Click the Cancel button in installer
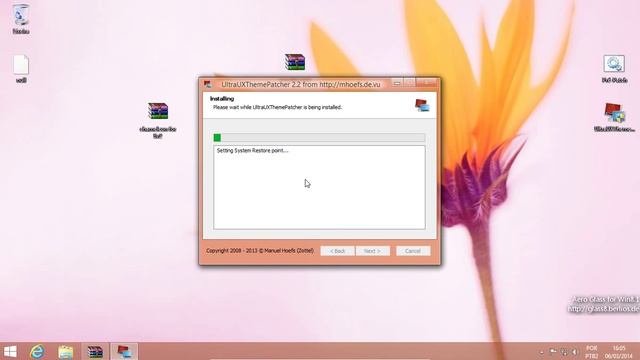Image resolution: width=640 pixels, height=360 pixels. click(413, 251)
